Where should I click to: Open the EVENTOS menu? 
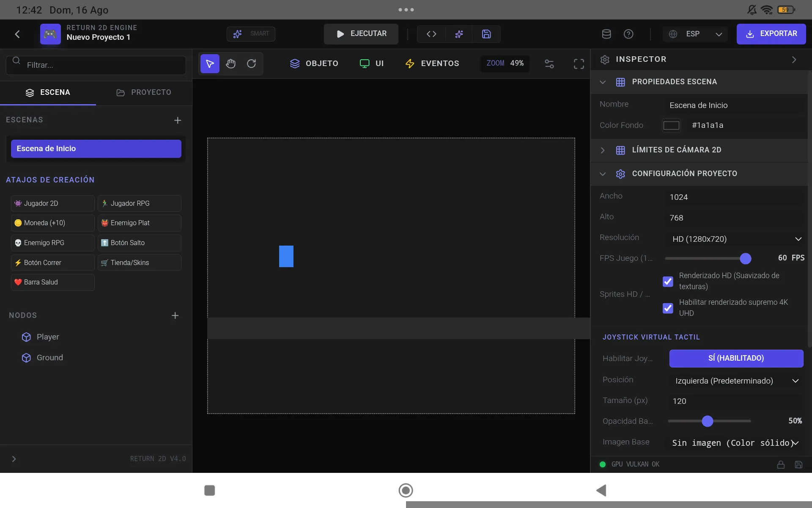click(x=432, y=63)
